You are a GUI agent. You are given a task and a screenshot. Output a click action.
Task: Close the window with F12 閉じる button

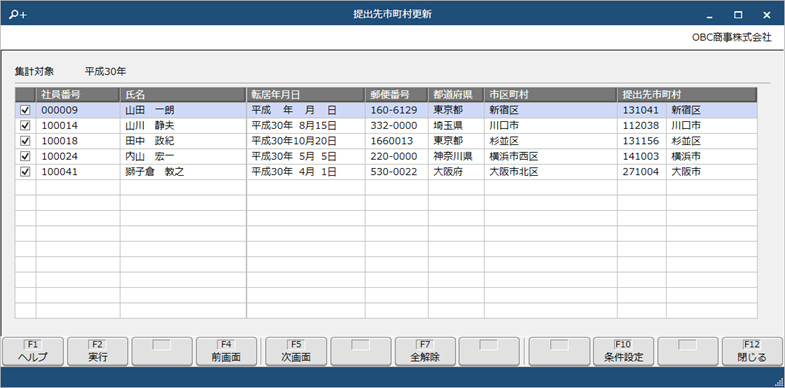click(x=752, y=351)
